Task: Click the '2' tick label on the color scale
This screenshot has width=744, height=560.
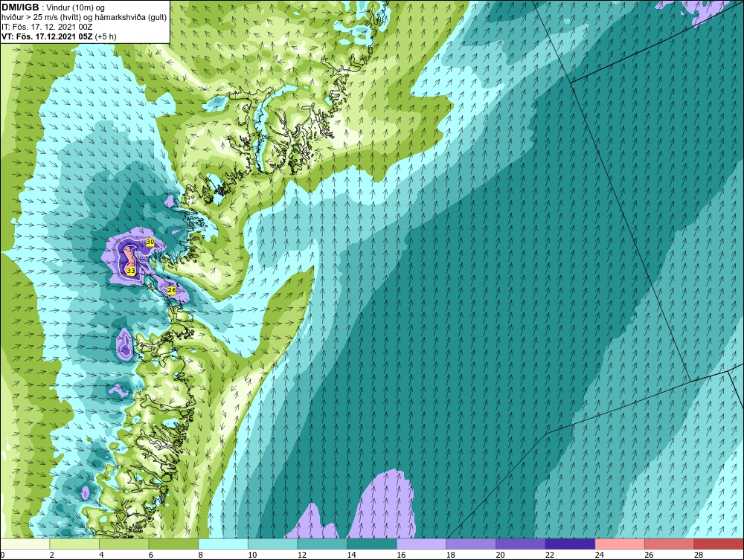Action: click(x=52, y=555)
